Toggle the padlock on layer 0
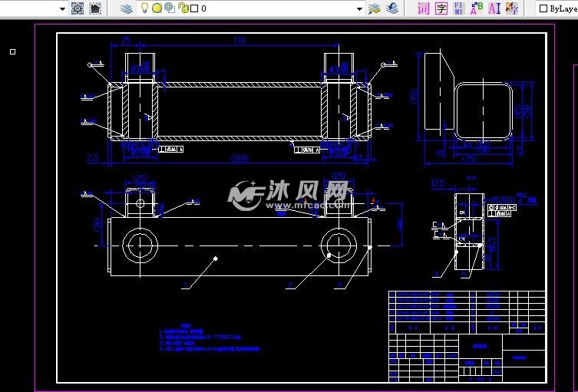 [x=182, y=8]
